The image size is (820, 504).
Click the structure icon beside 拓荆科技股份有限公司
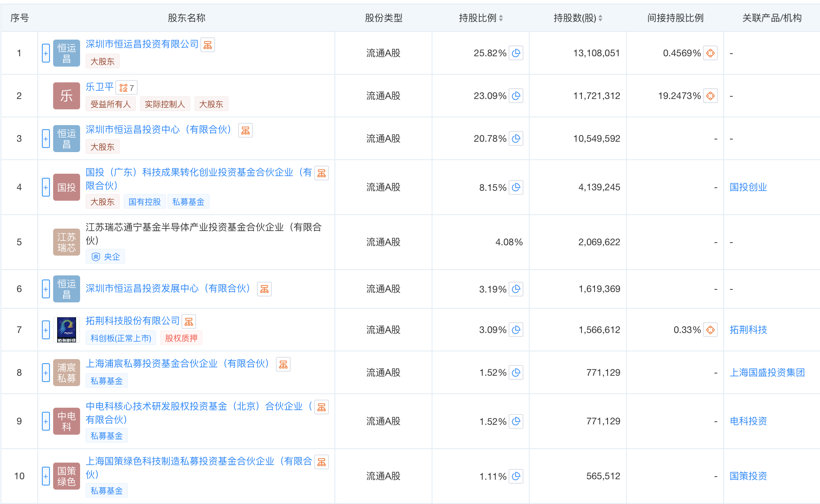(189, 322)
